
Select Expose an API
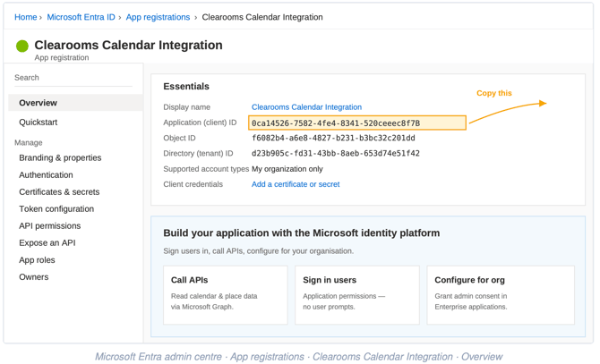tap(47, 243)
